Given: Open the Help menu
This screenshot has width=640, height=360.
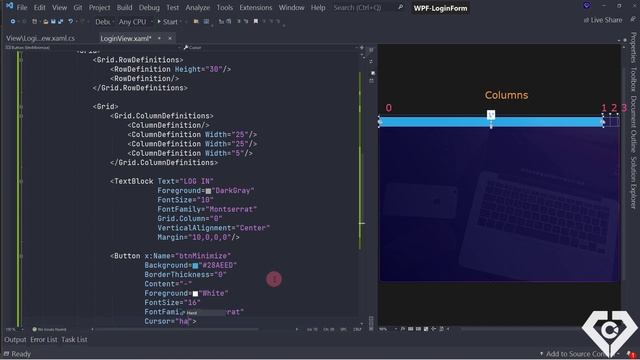Looking at the screenshot, I should [318, 7].
